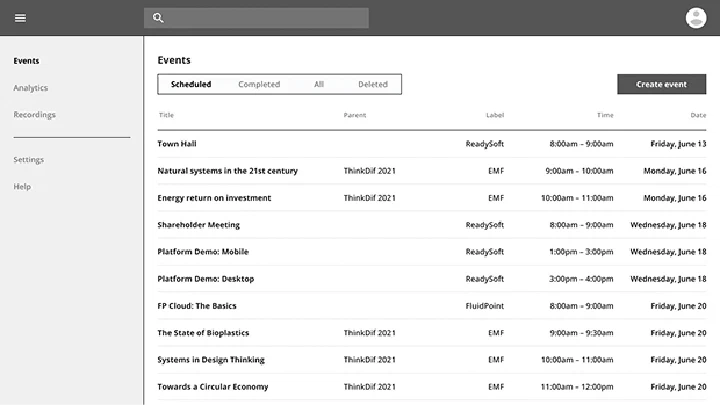The width and height of the screenshot is (720, 405).
Task: Open Energy return on investment event
Action: (x=214, y=198)
